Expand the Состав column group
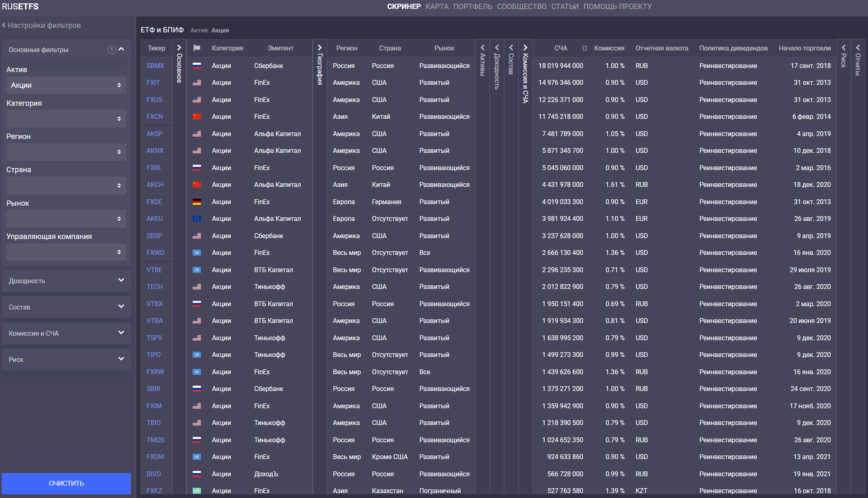Viewport: 868px width, 498px height. pyautogui.click(x=511, y=47)
